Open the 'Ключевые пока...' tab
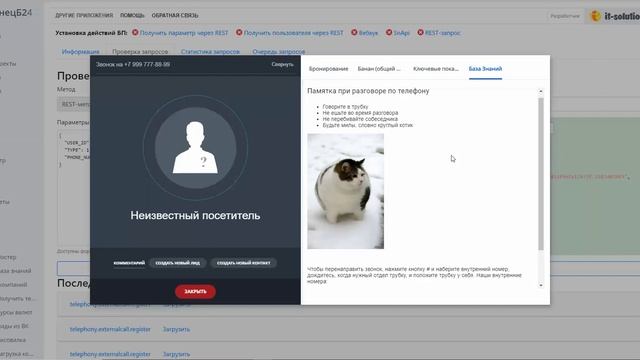The width and height of the screenshot is (640, 360). click(436, 69)
